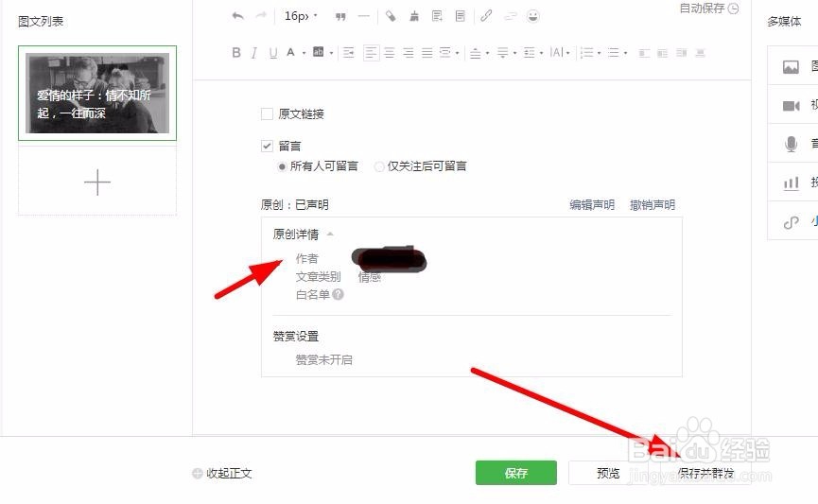Collapse the 原创详情 section arrow
818x504 pixels.
coord(330,235)
